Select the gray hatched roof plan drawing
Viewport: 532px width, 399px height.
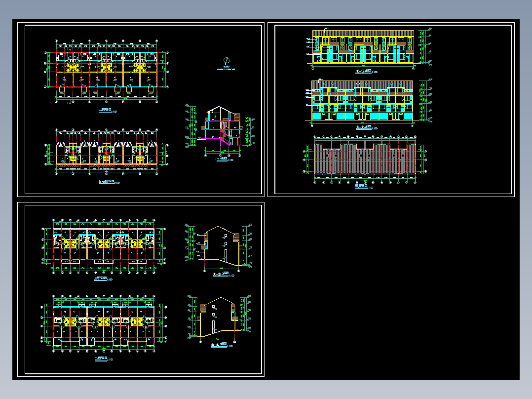point(365,159)
